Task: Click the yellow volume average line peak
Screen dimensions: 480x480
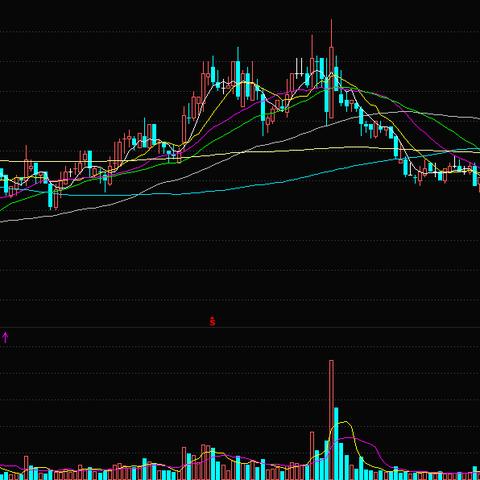Action: (345, 422)
